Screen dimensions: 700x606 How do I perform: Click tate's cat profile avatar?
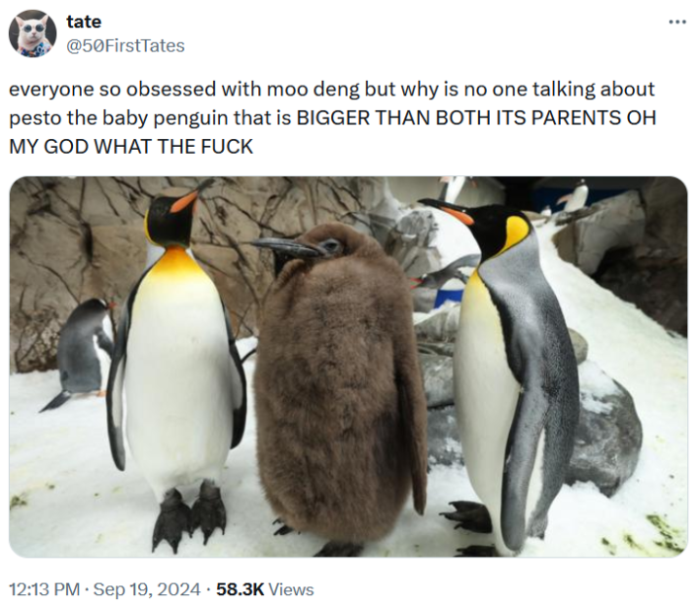tap(33, 34)
